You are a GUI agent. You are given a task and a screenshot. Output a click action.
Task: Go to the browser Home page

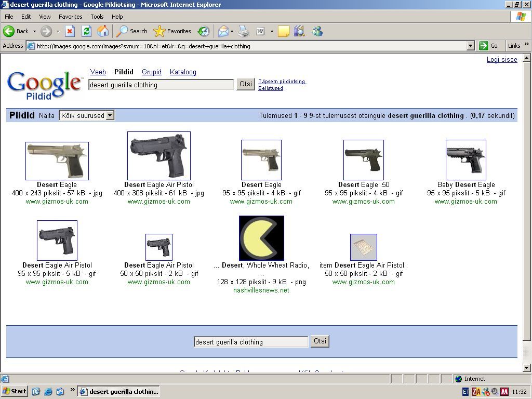point(103,31)
